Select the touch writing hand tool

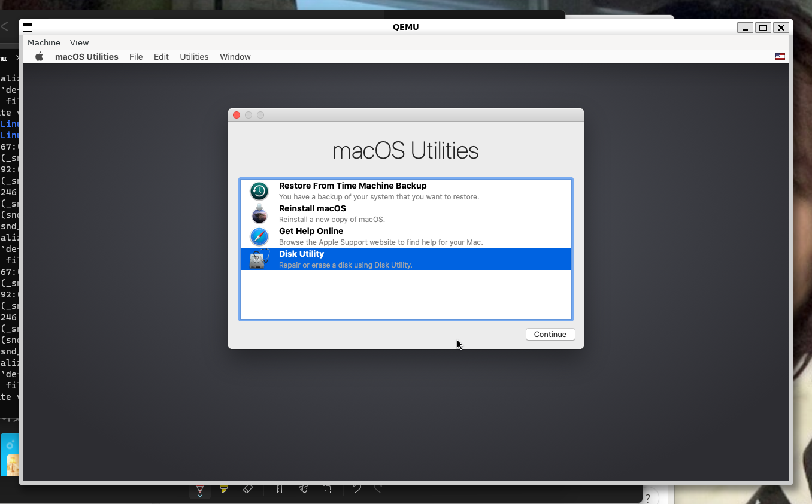click(x=304, y=489)
